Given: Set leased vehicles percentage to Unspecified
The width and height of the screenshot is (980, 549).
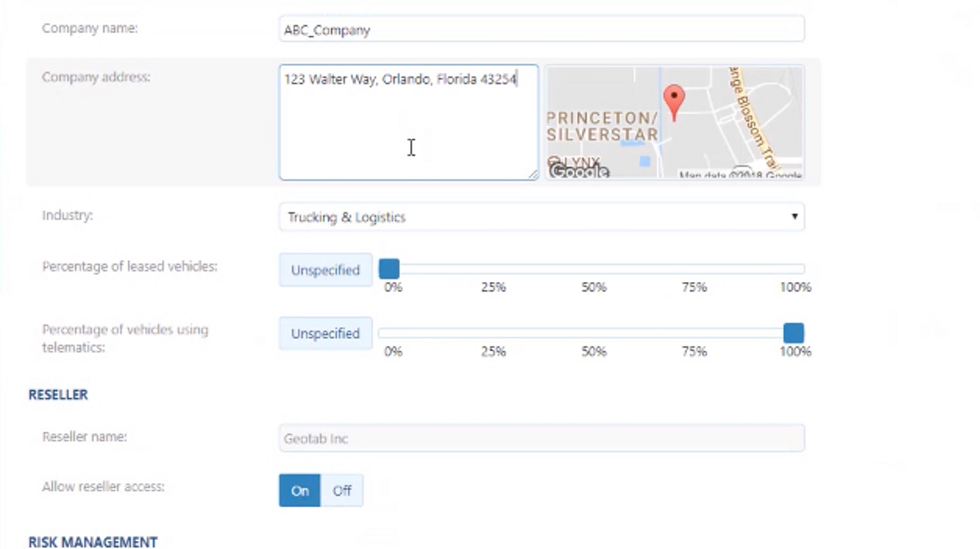Looking at the screenshot, I should click(325, 270).
